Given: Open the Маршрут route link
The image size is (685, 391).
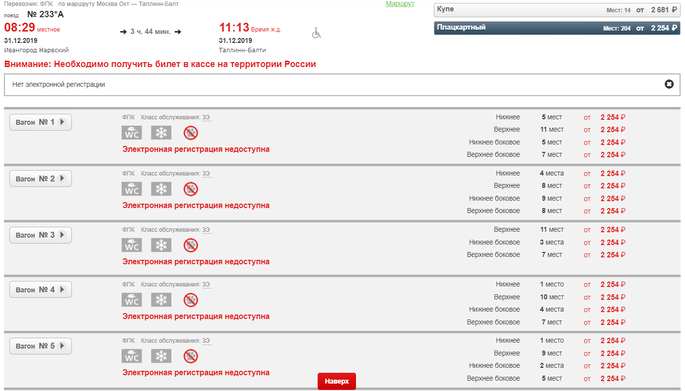Looking at the screenshot, I should click(400, 4).
